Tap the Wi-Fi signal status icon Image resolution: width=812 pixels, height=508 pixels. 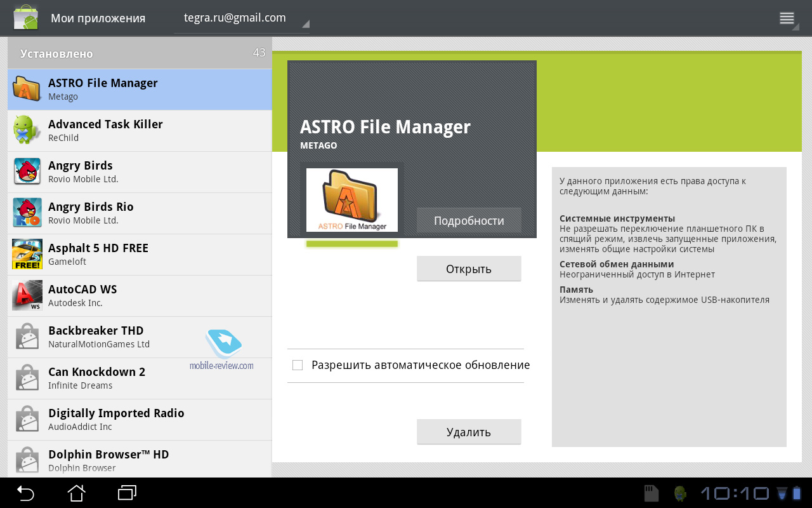coord(782,493)
